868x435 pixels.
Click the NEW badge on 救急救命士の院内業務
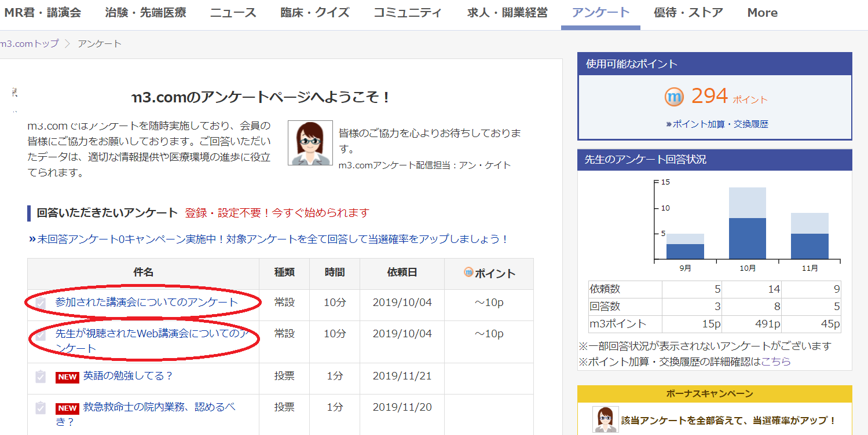coord(67,408)
